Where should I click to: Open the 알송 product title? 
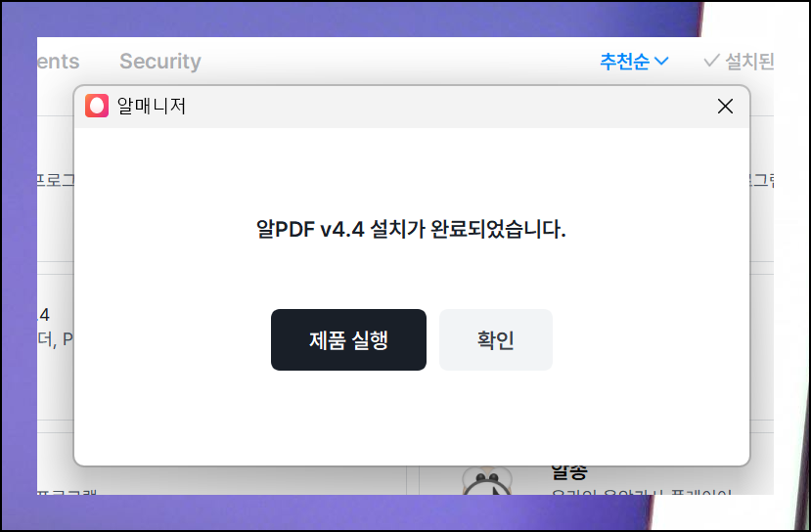569,471
